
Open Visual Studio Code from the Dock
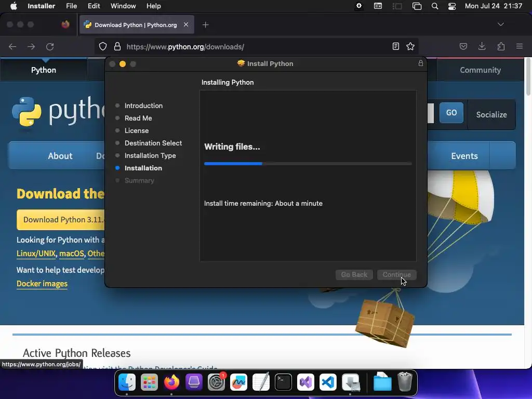328,382
